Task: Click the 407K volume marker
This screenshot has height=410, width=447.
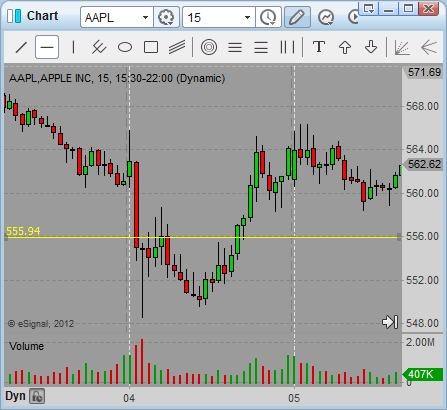Action: (423, 374)
